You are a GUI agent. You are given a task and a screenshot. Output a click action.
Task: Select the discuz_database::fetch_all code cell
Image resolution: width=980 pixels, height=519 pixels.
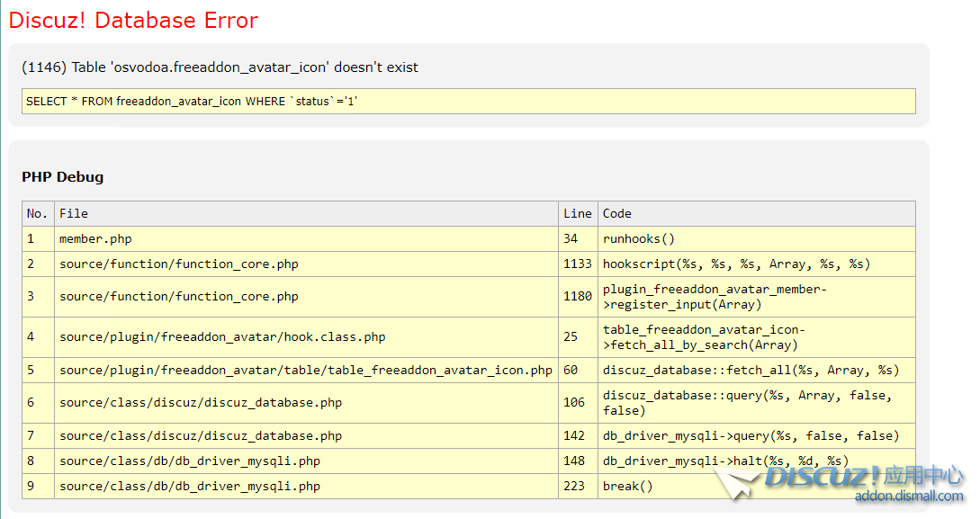pos(757,371)
